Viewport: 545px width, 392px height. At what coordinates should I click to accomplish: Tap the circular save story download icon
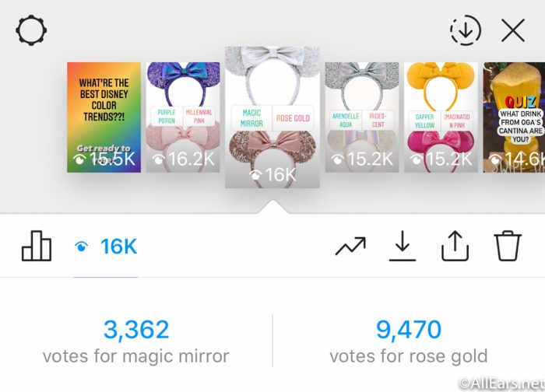point(466,30)
